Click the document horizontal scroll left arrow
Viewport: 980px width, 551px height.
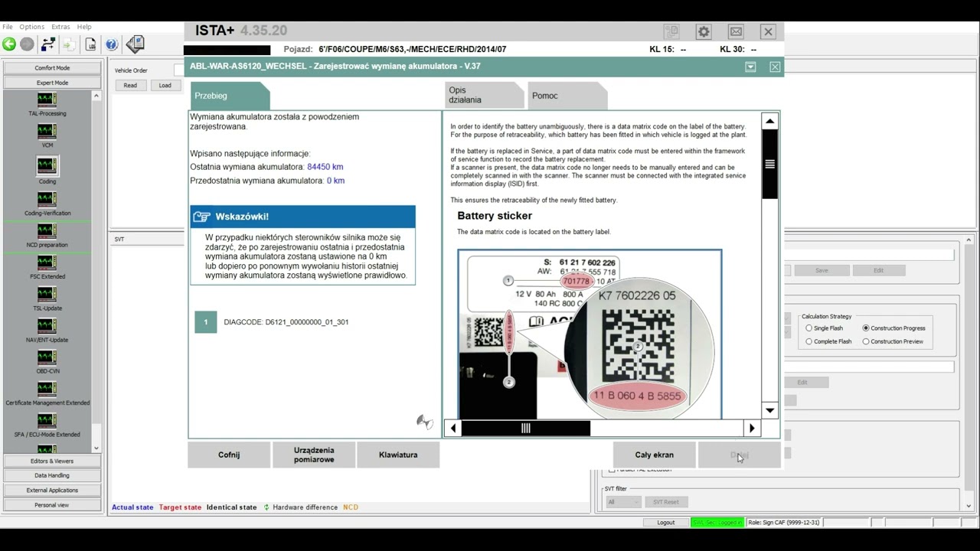click(452, 429)
